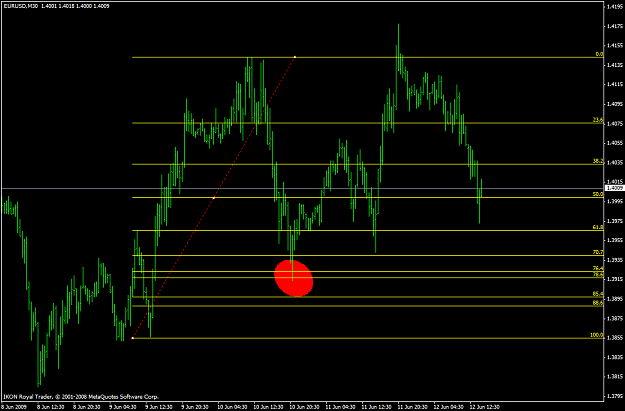Click 1.4055 on the price scale

point(615,143)
